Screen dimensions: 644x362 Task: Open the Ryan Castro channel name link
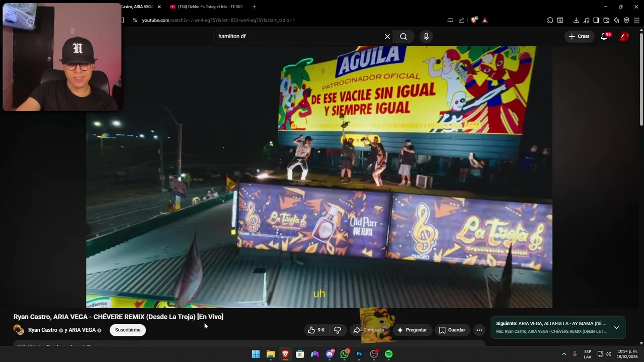pos(43,330)
